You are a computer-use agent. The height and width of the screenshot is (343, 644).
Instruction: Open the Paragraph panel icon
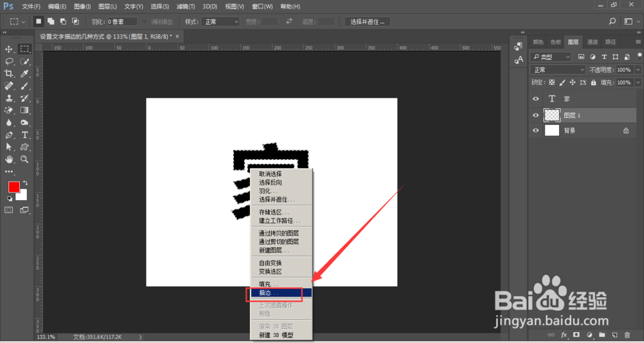click(518, 46)
